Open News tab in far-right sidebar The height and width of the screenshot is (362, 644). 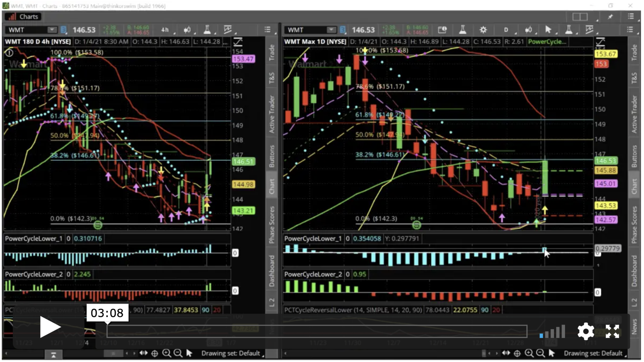(x=634, y=327)
